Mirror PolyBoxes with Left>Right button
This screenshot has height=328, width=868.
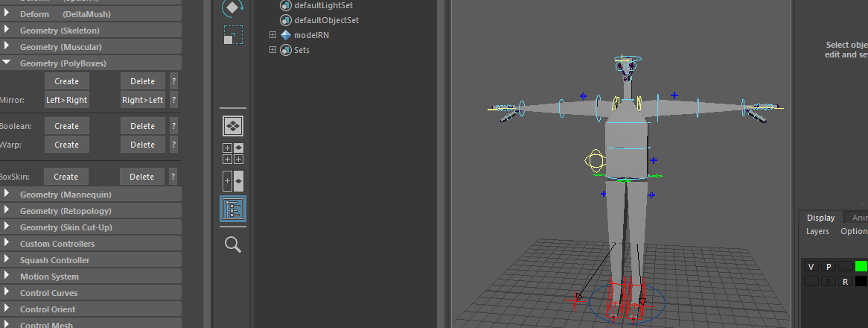click(66, 100)
